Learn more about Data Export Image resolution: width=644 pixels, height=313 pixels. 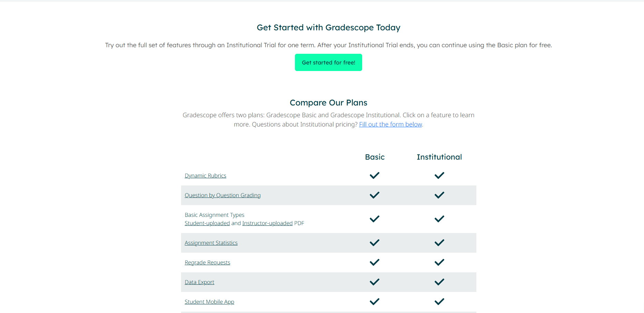199,282
